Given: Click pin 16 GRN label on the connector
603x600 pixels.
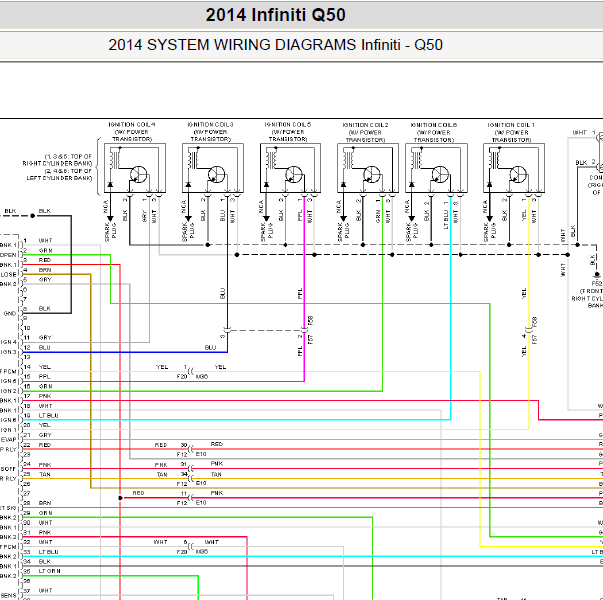Looking at the screenshot, I should [x=45, y=387].
